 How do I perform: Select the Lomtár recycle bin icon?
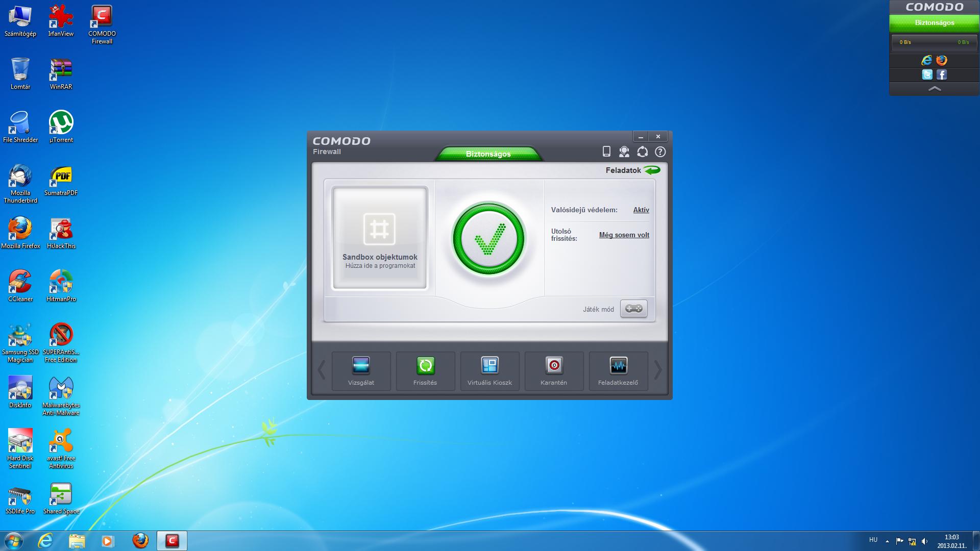(20, 74)
